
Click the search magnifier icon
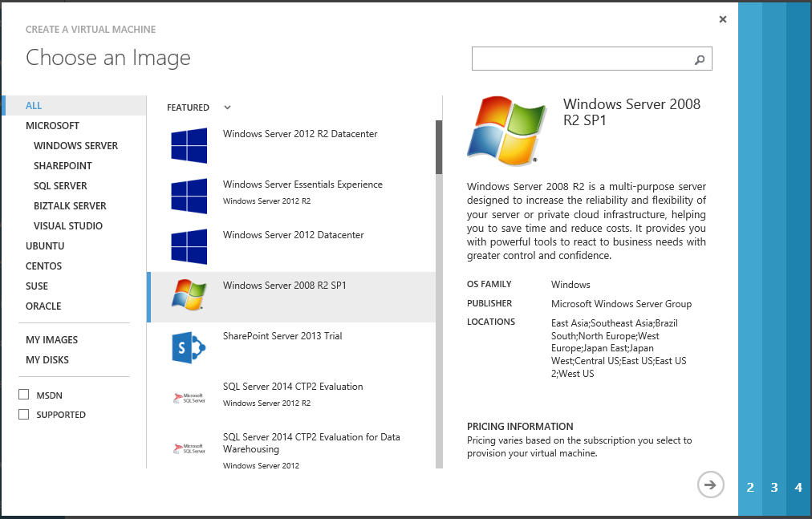[x=700, y=59]
